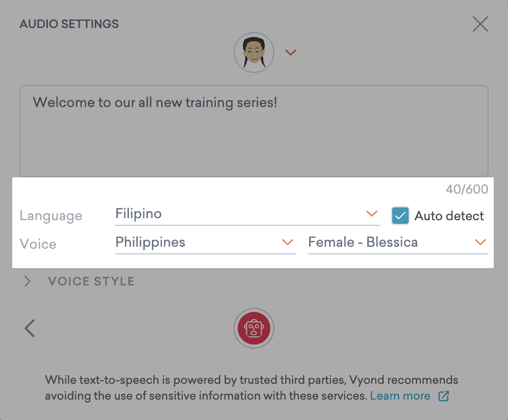Click the back arrow on the left

(x=29, y=328)
